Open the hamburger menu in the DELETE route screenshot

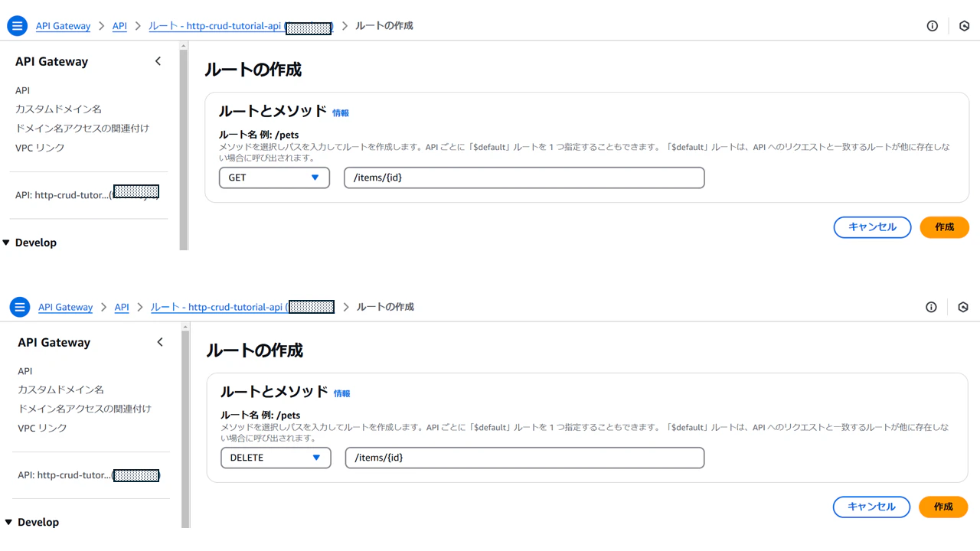click(19, 307)
